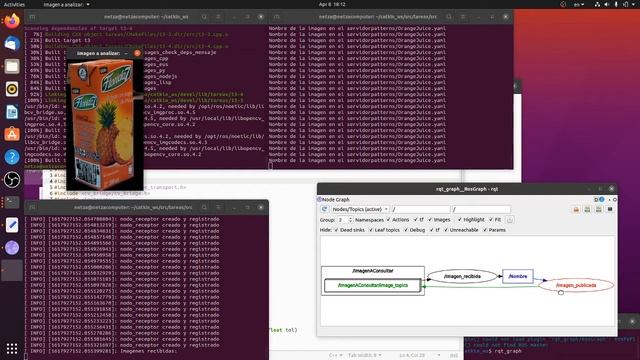
Task: Toggle the Hide row tf checkbox
Action: 434,230
